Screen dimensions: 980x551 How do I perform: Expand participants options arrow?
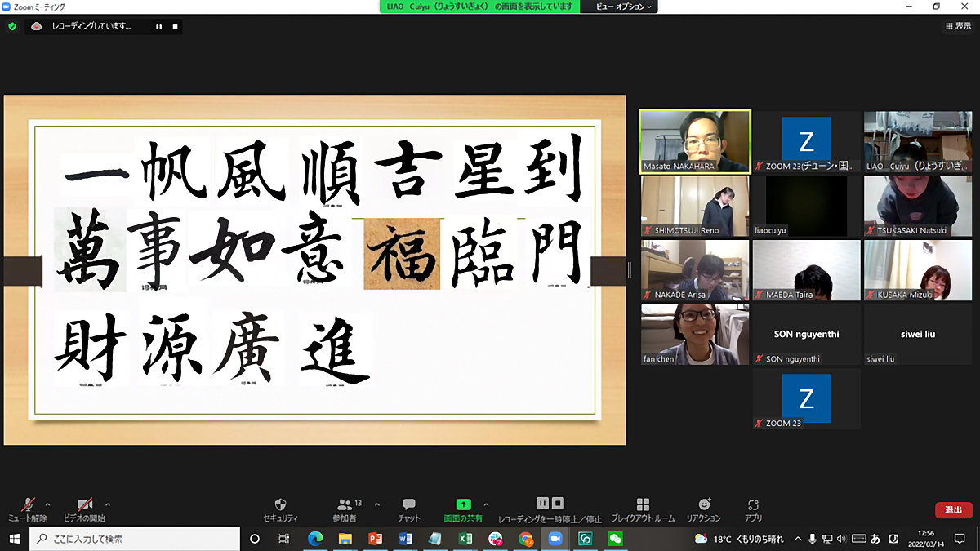point(376,504)
